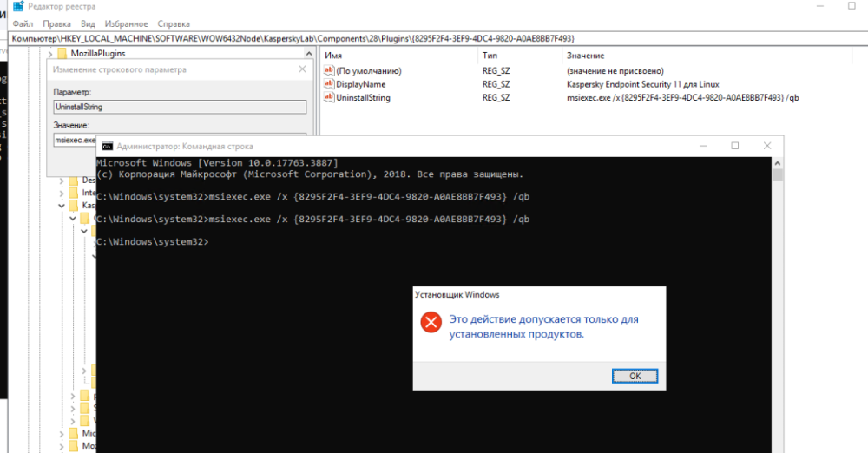Click the registry path address bar
The height and width of the screenshot is (453, 868).
tap(437, 38)
